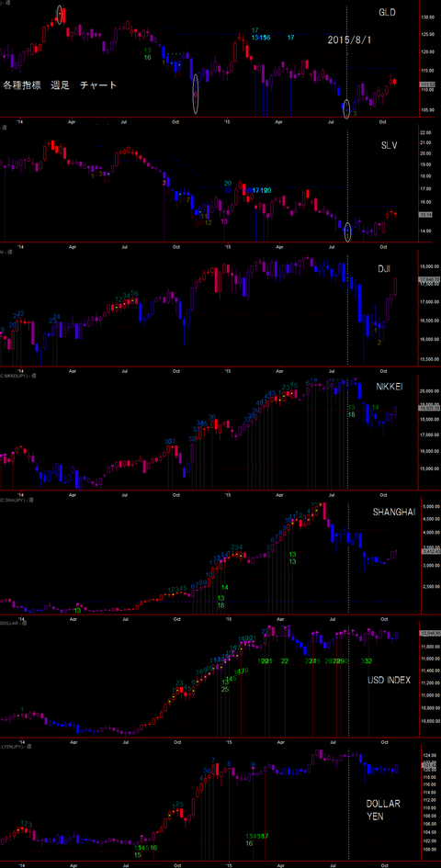Click the DJI chart title label

384,268
